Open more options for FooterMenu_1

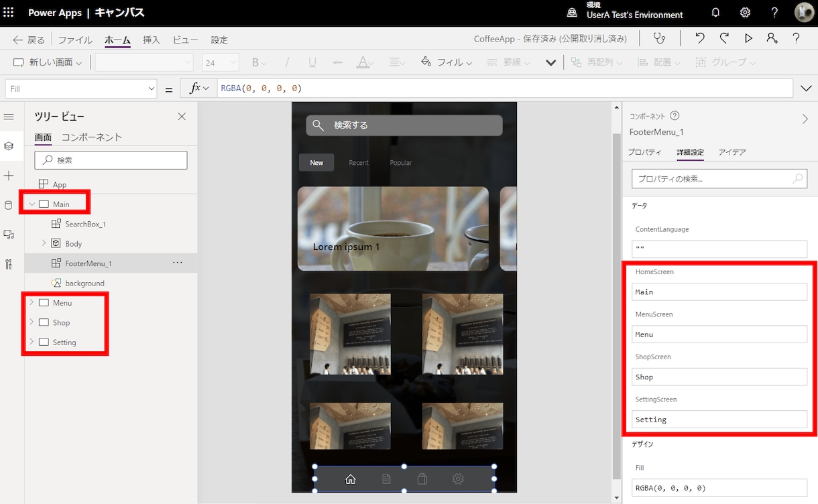pyautogui.click(x=177, y=263)
